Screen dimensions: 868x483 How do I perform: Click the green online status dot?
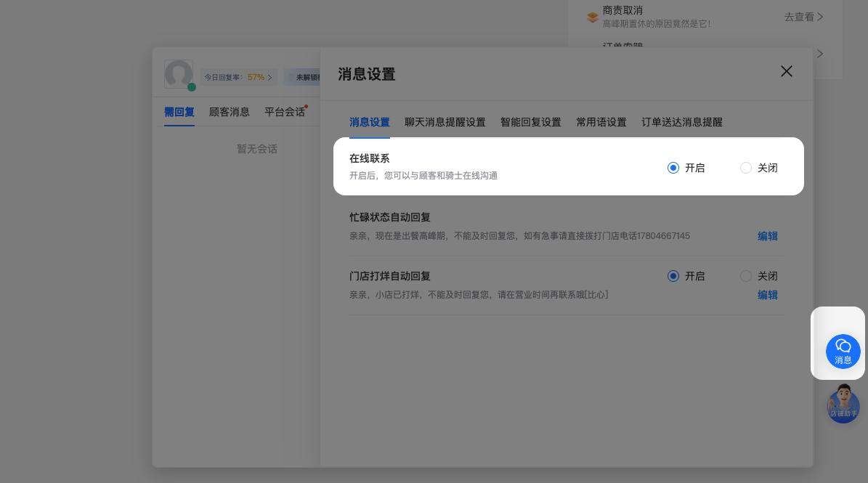pos(192,87)
